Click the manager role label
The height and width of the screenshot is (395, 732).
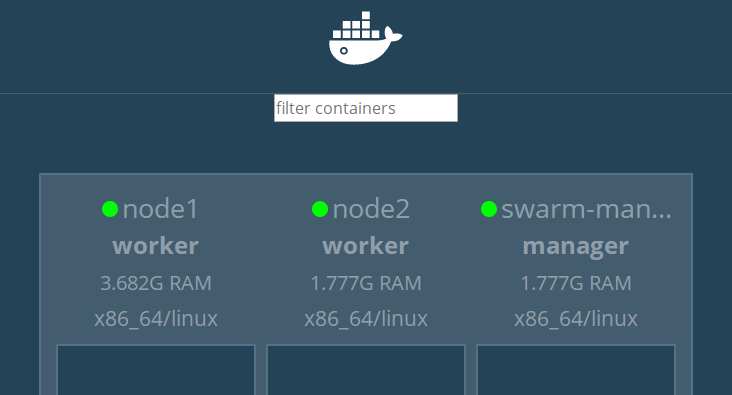point(576,246)
